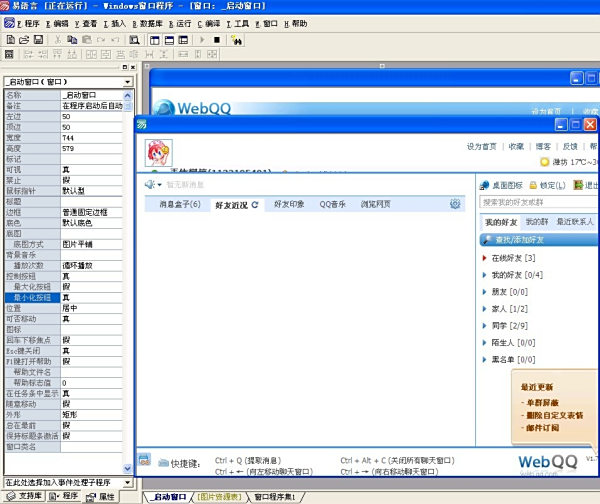Image resolution: width=600 pixels, height=504 pixels.
Task: Click the 搜索我的好友或群 search field
Action: (538, 202)
